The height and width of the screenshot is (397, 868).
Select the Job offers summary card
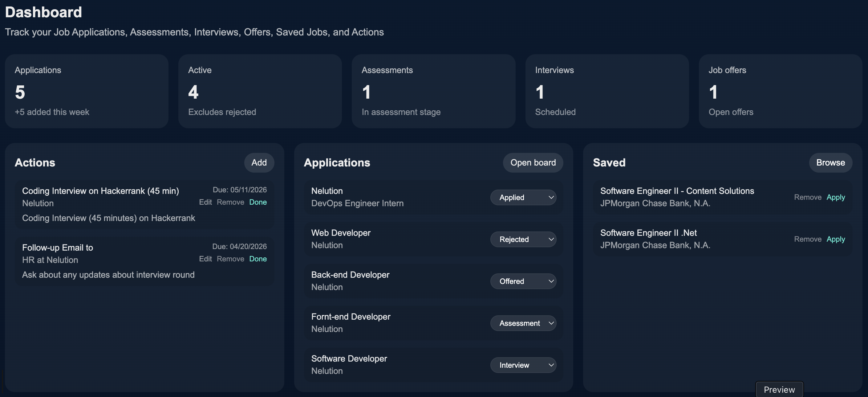tap(780, 91)
